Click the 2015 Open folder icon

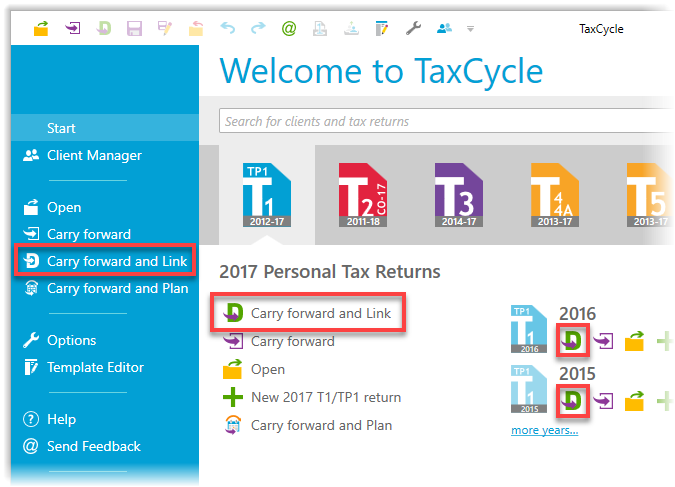(x=635, y=401)
